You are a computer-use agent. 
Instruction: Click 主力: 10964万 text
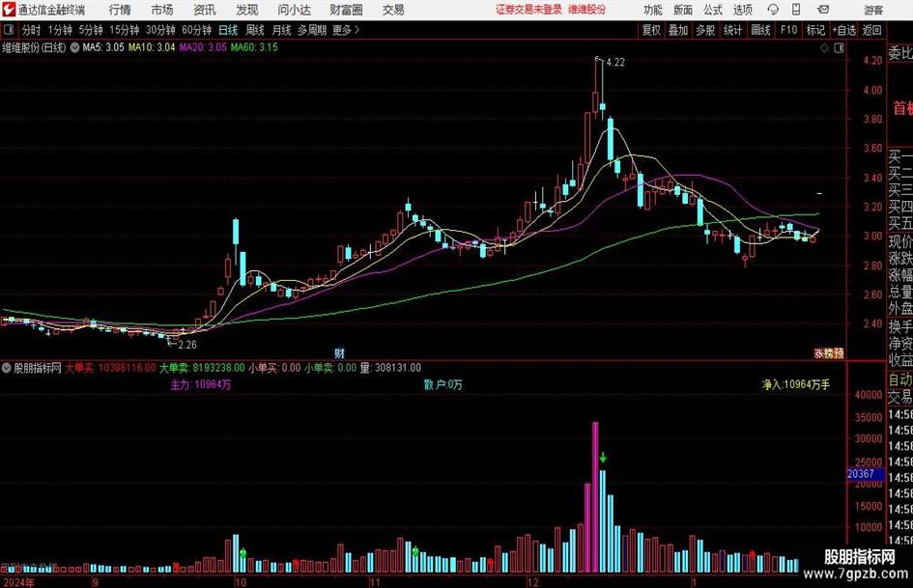[200, 384]
